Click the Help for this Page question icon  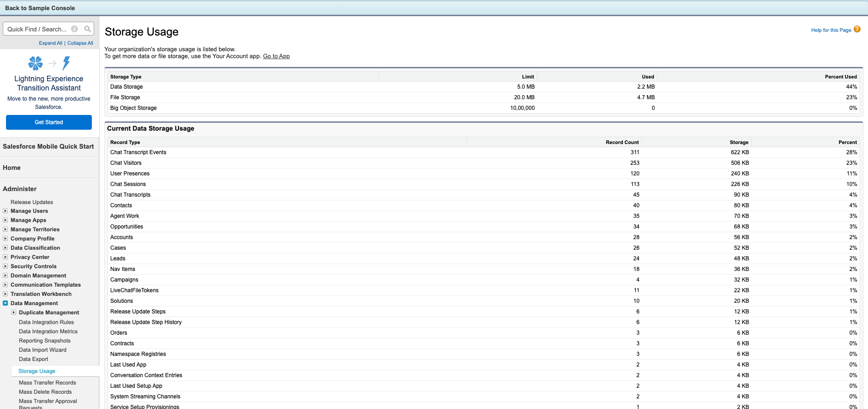tap(857, 29)
